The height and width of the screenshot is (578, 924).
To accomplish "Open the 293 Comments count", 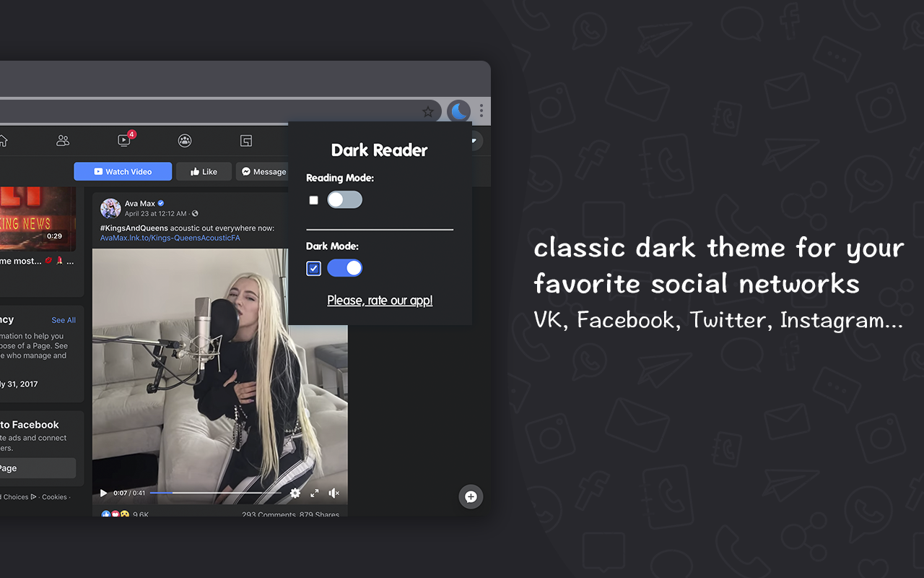I will click(269, 514).
